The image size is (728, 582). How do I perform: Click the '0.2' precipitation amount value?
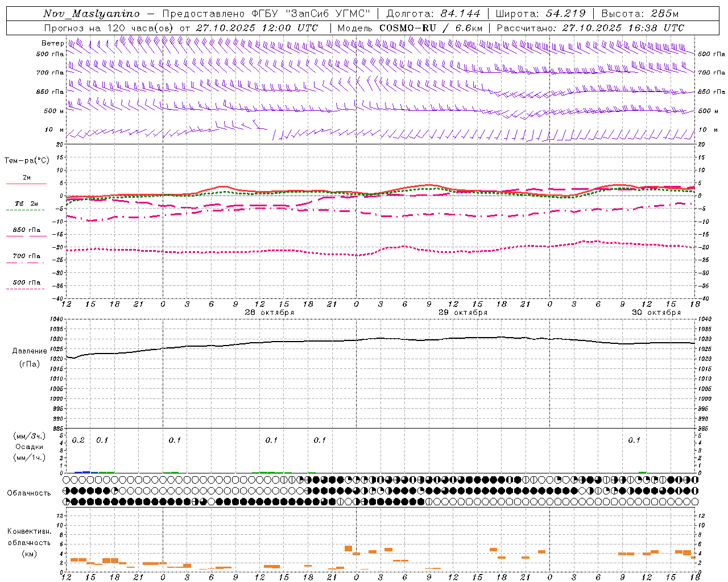(x=78, y=440)
